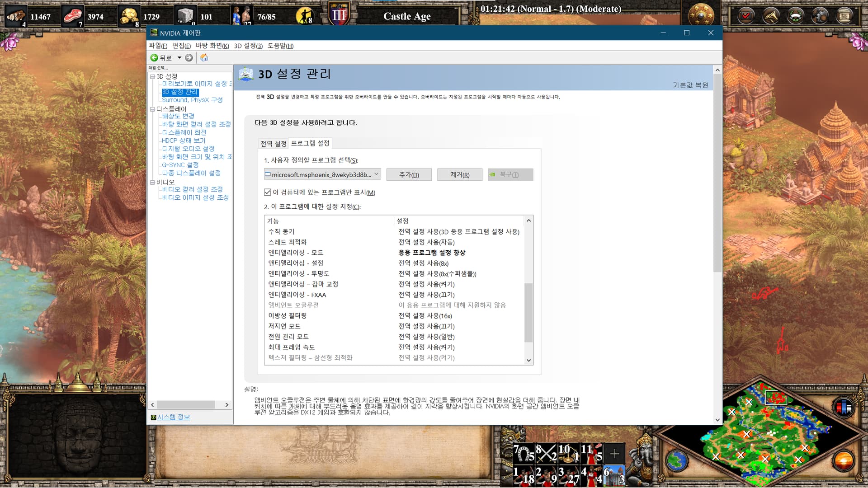Open 편집 menu
This screenshot has height=488, width=868.
[x=182, y=46]
